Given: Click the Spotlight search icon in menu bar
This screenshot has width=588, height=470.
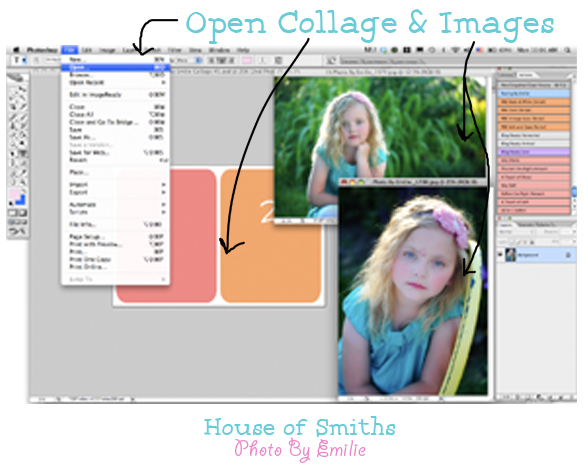Looking at the screenshot, I should pyautogui.click(x=568, y=50).
